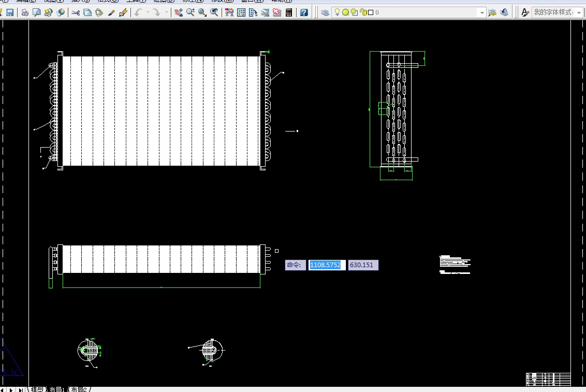The width and height of the screenshot is (586, 392).
Task: Click the Redo arrow icon
Action: (x=156, y=12)
